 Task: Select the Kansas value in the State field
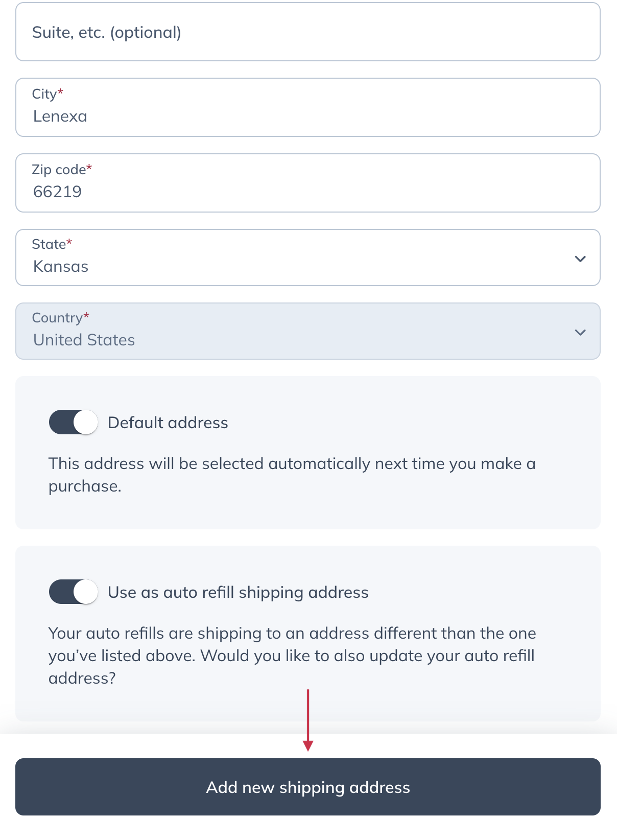pos(61,266)
